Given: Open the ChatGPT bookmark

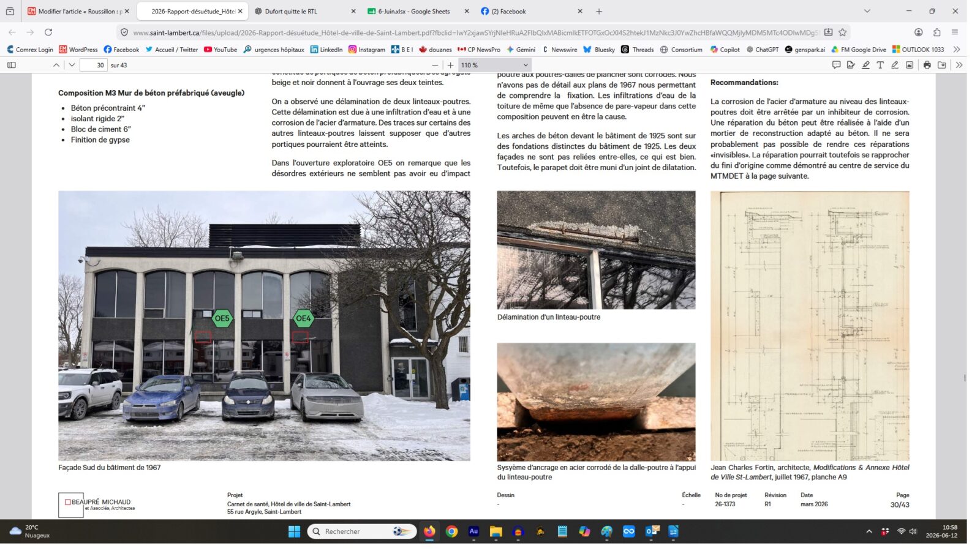Looking at the screenshot, I should tap(762, 50).
